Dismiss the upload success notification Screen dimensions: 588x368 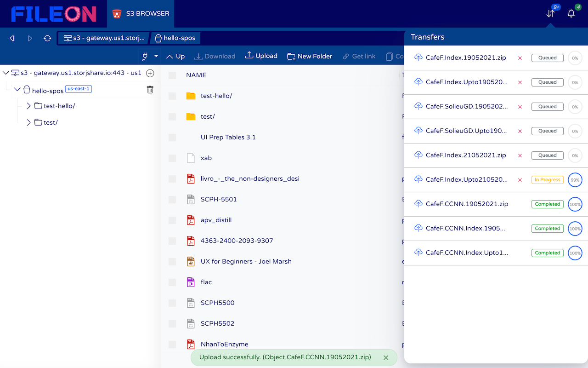(x=386, y=357)
